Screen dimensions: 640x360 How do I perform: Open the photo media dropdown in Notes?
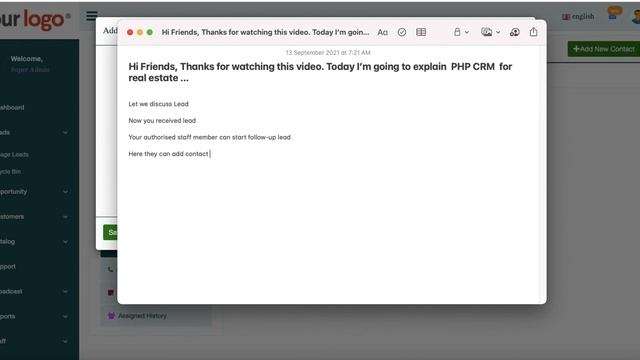[x=491, y=32]
